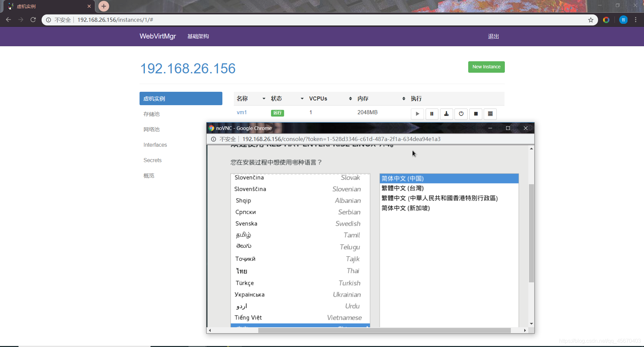The width and height of the screenshot is (644, 347).
Task: Choose Tiếng Việt Vietnamese language row
Action: [300, 318]
